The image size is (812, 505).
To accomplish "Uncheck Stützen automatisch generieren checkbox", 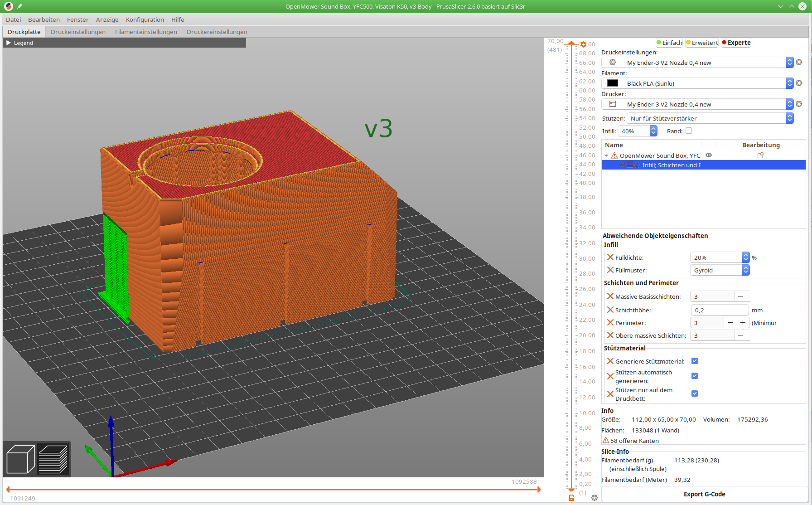I will click(695, 376).
